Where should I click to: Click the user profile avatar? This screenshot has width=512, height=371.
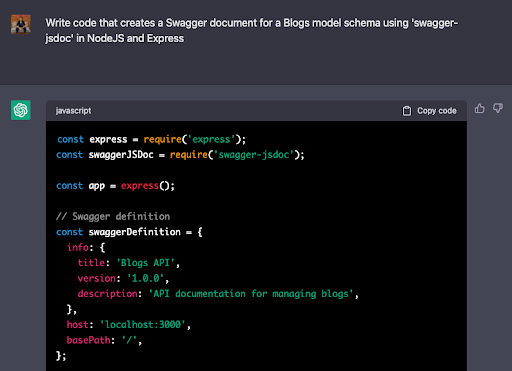tap(21, 24)
